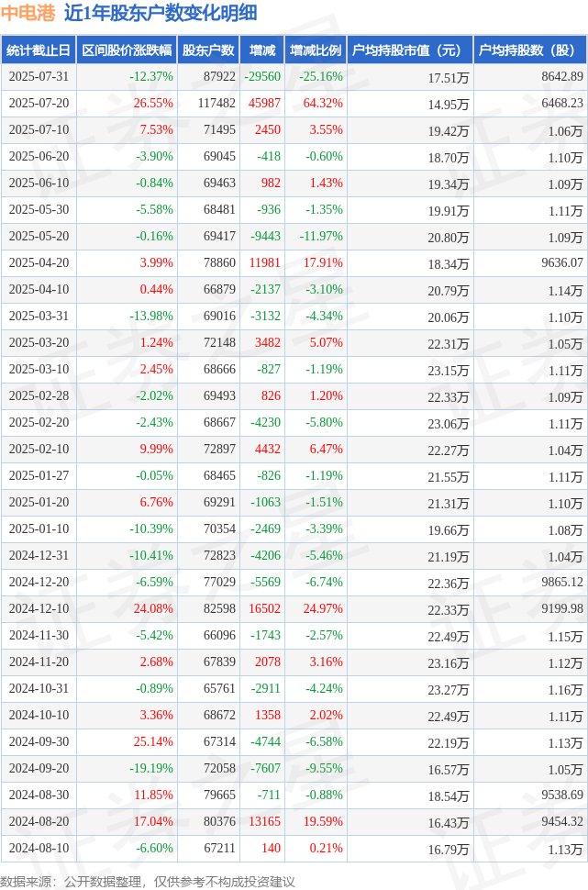588x890 pixels.
Task: Click the -13.98% price change cell
Action: (151, 317)
